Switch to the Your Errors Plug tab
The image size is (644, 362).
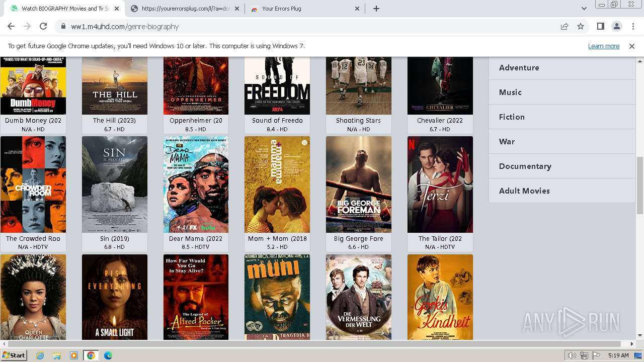(305, 9)
